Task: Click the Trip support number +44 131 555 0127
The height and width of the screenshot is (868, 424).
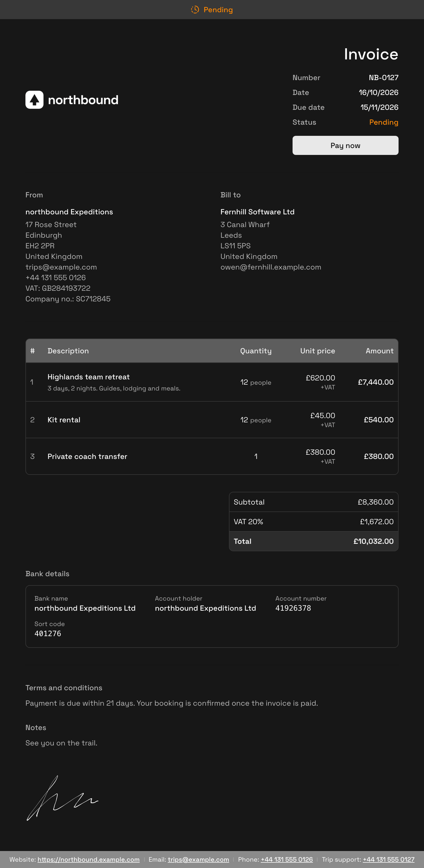Action: click(x=389, y=859)
